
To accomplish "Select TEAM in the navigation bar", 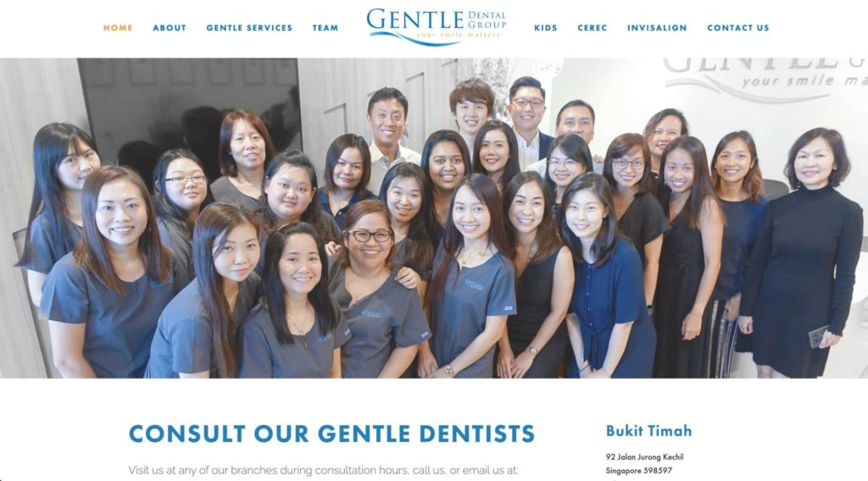I will tap(325, 28).
